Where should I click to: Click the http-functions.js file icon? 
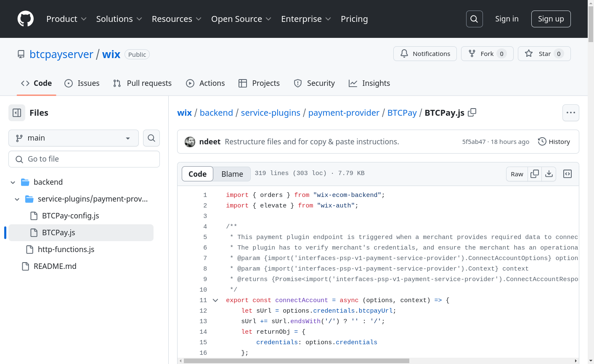tap(30, 250)
